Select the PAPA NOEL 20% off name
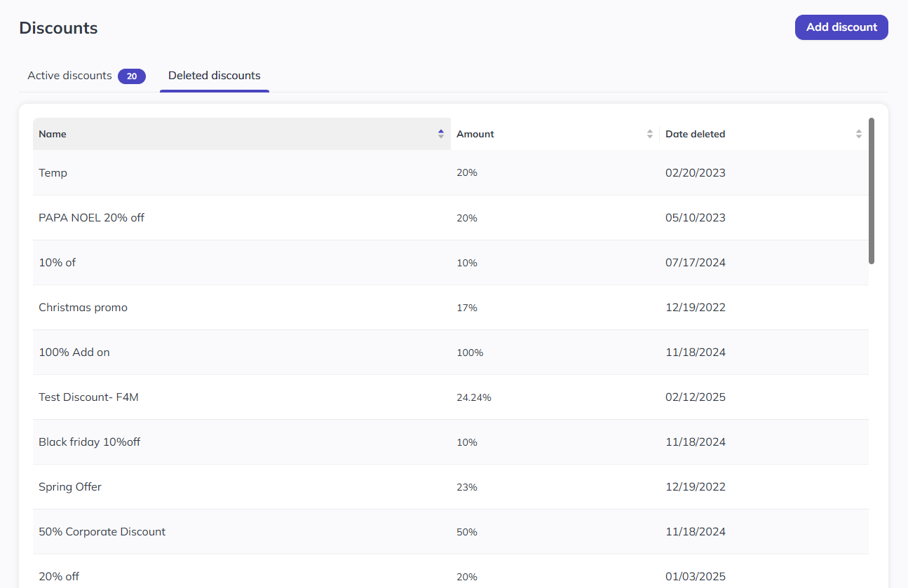The image size is (908, 588). click(92, 218)
